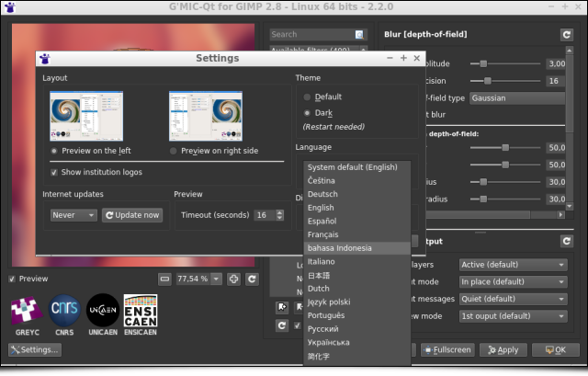Screen dimensions: 588x376
Task: Click the GREYC logo
Action: 27,315
